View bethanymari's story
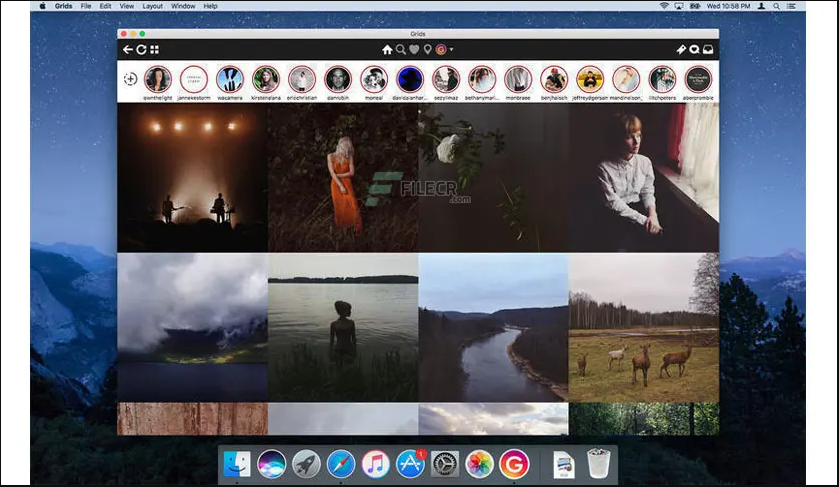The height and width of the screenshot is (487, 839). [x=482, y=79]
